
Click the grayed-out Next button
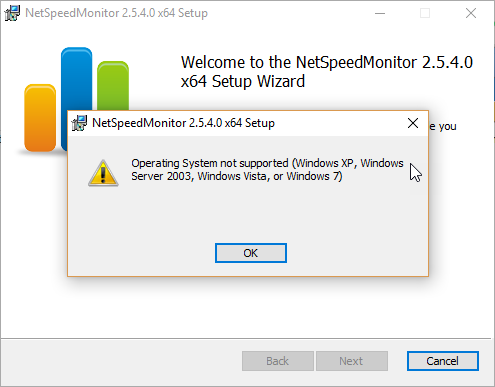point(352,361)
